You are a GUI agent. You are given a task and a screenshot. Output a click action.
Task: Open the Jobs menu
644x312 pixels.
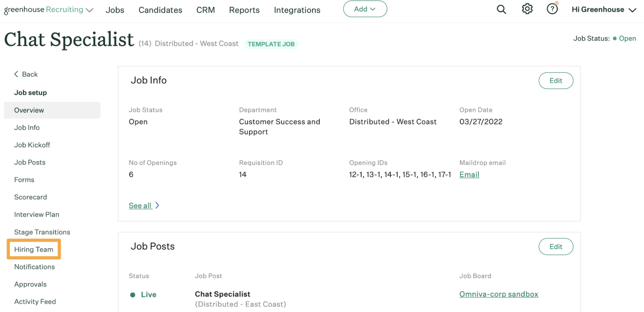(x=115, y=10)
